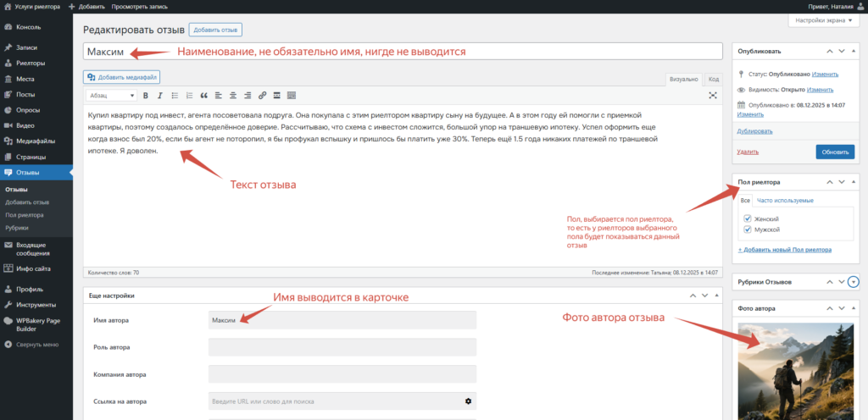Toggle the Женский checkbox
868x420 pixels.
[x=748, y=218]
